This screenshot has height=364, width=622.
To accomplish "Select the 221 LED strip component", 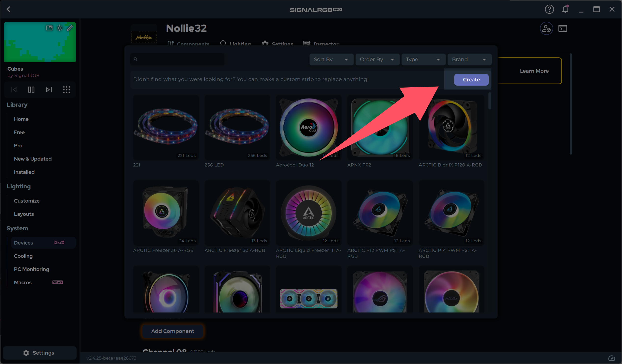I will (166, 128).
